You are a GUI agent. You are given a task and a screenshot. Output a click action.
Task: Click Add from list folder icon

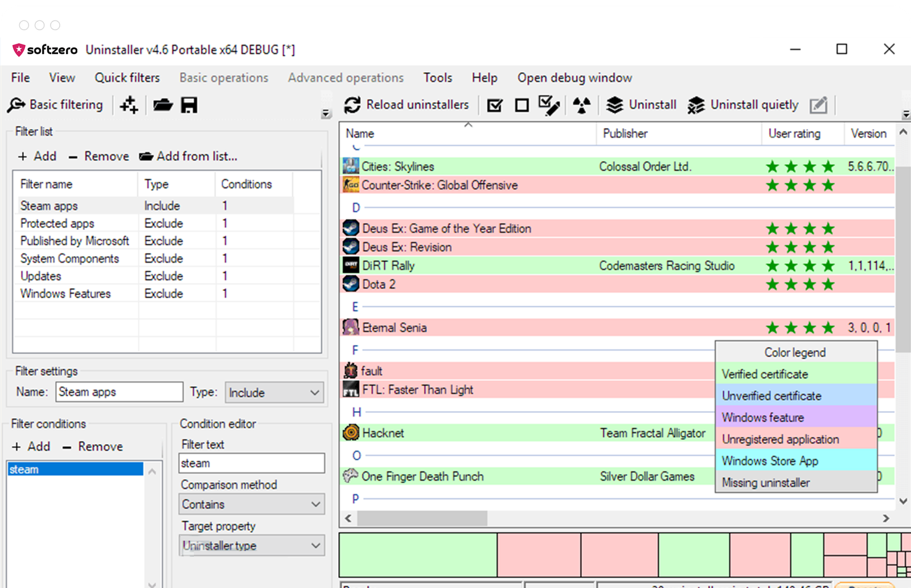pos(146,156)
